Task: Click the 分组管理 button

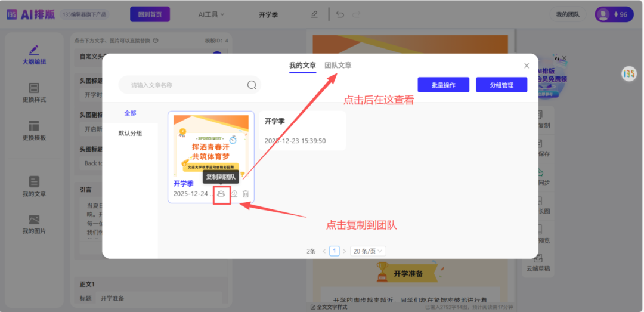Action: pos(501,85)
